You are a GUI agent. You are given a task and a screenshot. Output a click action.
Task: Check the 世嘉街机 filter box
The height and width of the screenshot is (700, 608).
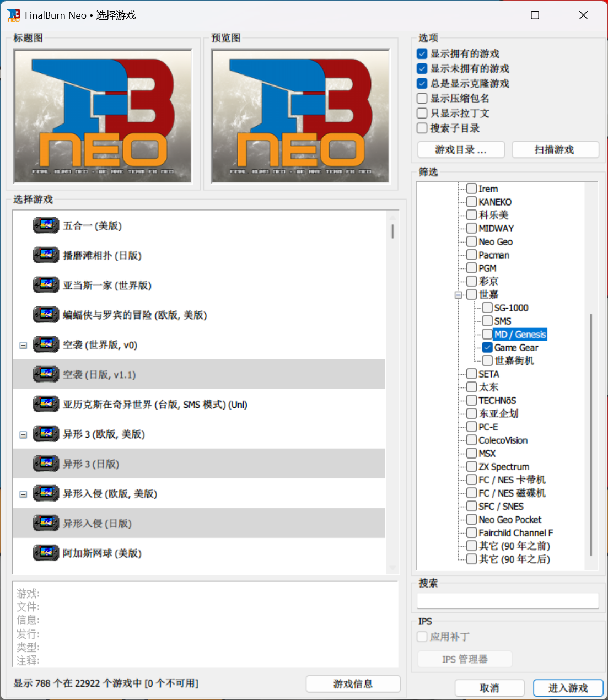[487, 360]
